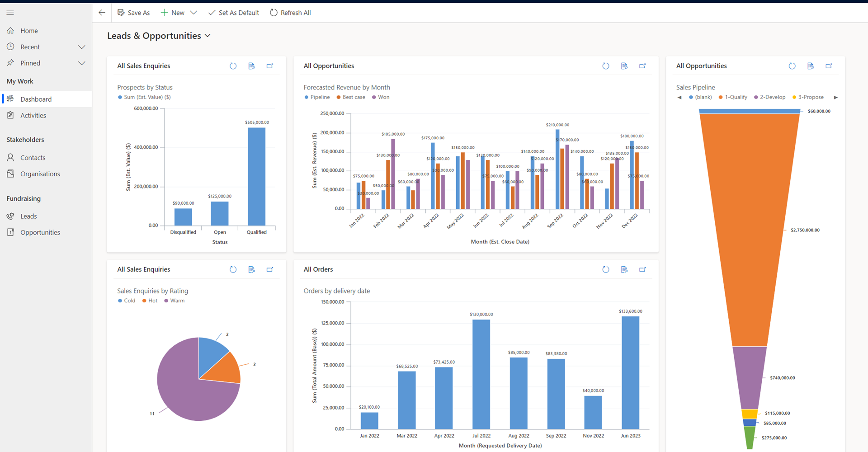Refresh the Prospects by Status chart

(233, 66)
